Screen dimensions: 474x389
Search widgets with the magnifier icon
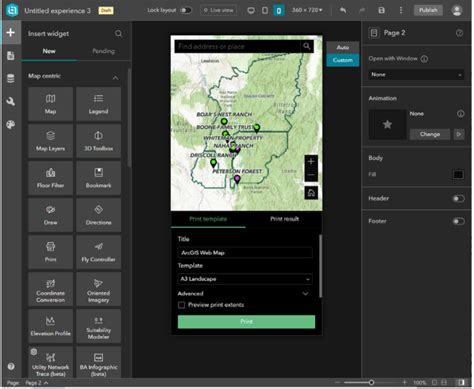pos(118,34)
